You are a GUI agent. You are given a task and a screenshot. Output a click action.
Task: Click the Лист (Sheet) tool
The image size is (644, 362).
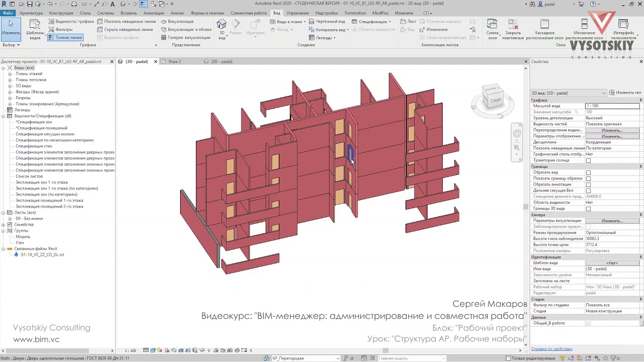(408, 22)
